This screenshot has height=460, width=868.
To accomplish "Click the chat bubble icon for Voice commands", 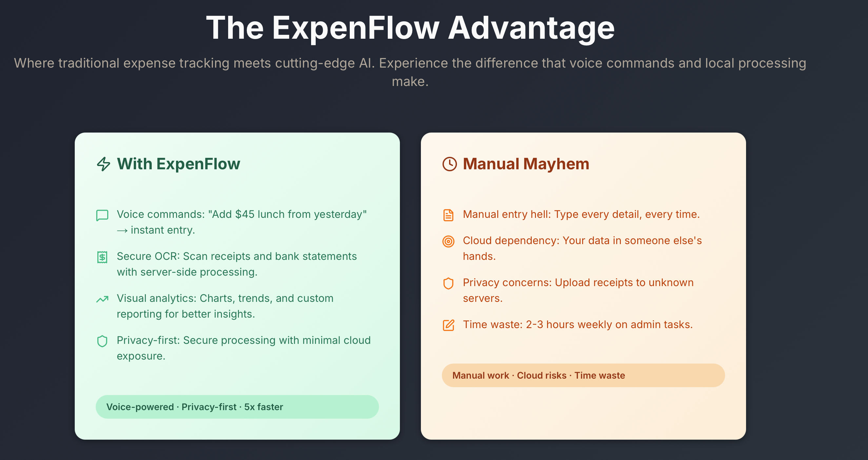I will click(102, 215).
